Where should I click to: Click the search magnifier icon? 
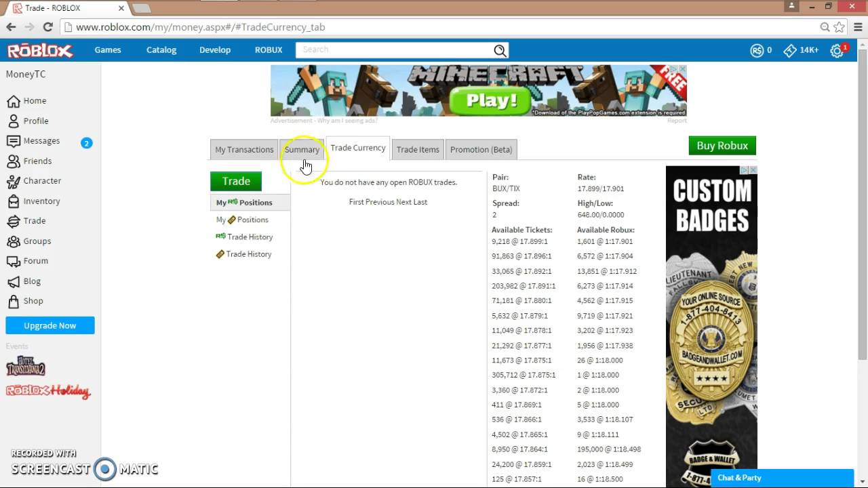[500, 50]
